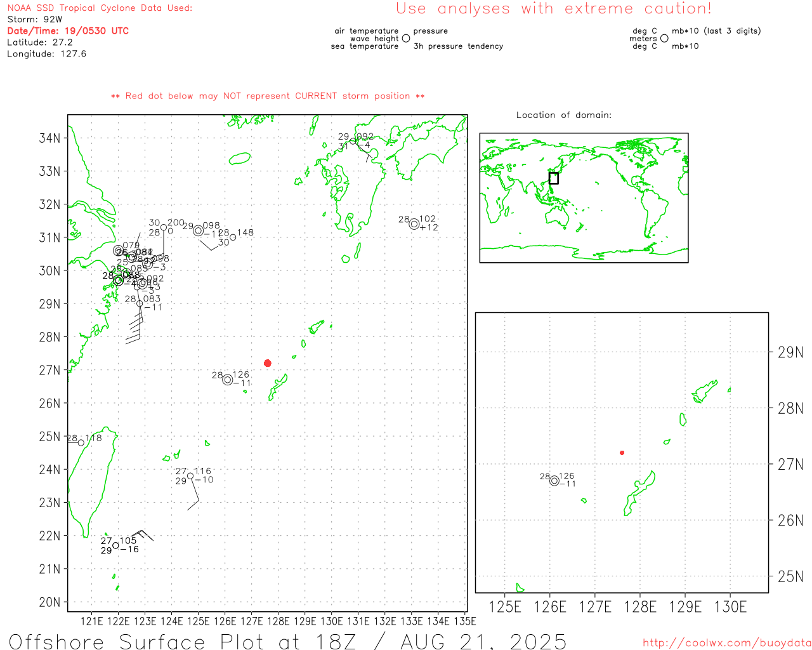
Task: Select the buoy station reading pressure 102
Action: pyautogui.click(x=414, y=224)
